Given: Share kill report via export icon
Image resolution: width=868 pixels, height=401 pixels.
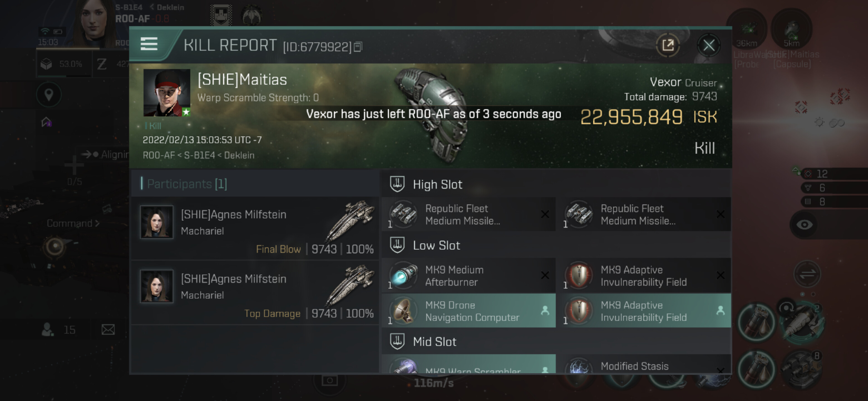Looking at the screenshot, I should point(667,45).
